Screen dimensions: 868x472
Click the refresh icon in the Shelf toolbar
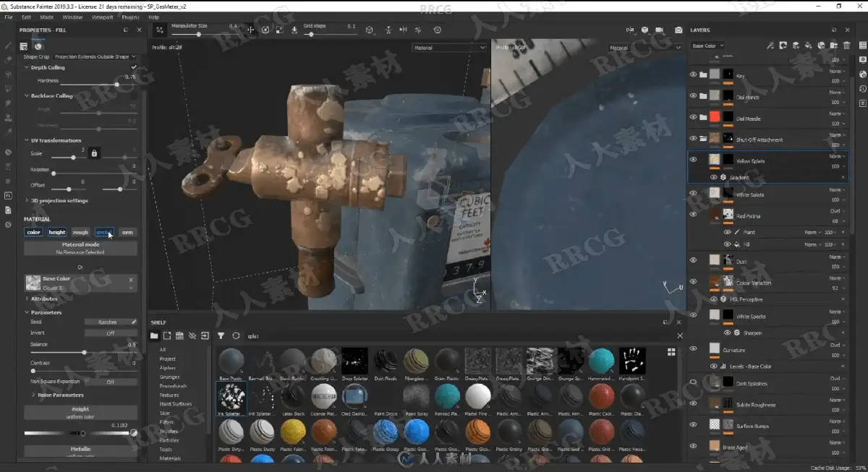coord(236,336)
